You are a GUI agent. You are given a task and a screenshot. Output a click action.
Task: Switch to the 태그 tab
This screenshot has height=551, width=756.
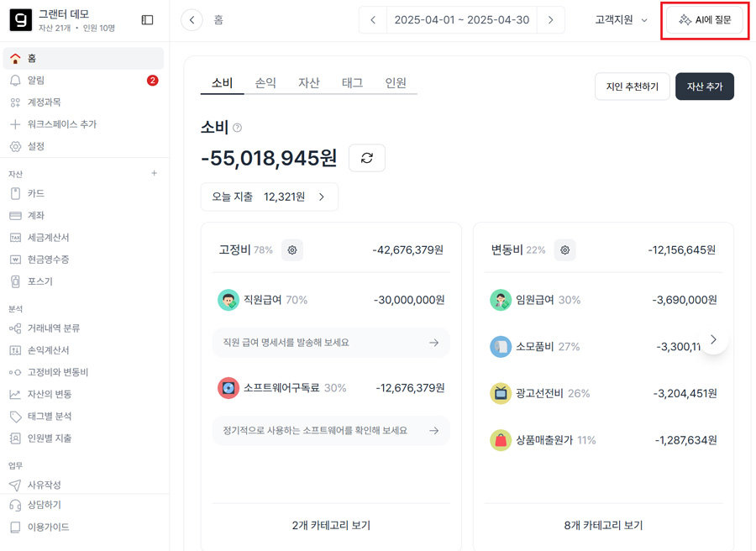coord(352,83)
